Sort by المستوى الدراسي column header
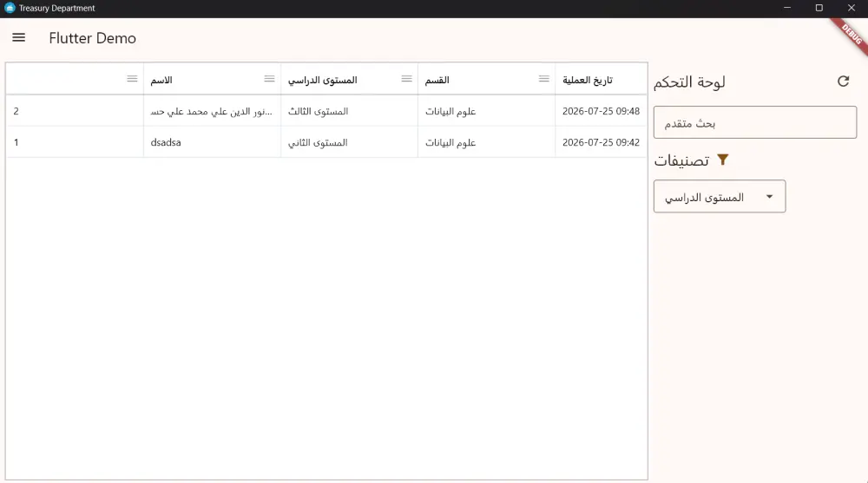Screen dimensions: 868x483 322,81
